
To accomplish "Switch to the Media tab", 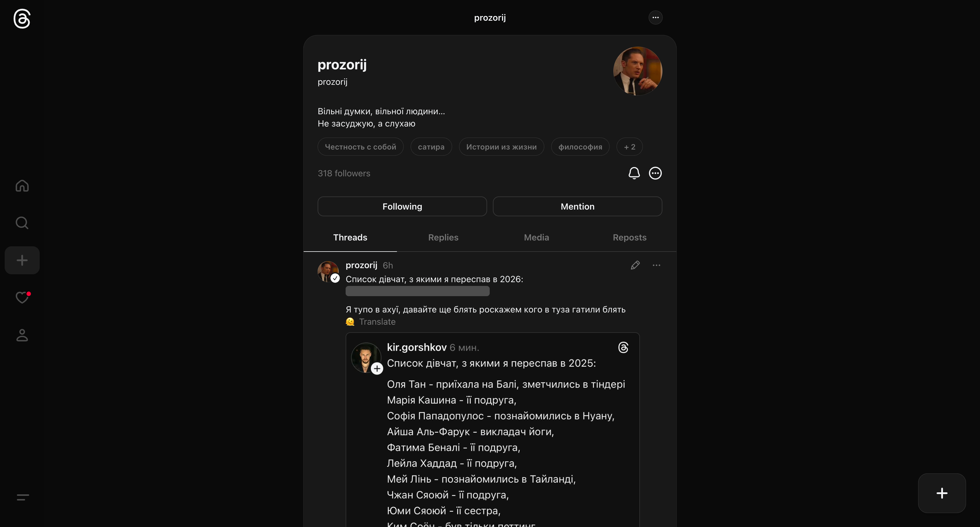I will click(536, 237).
